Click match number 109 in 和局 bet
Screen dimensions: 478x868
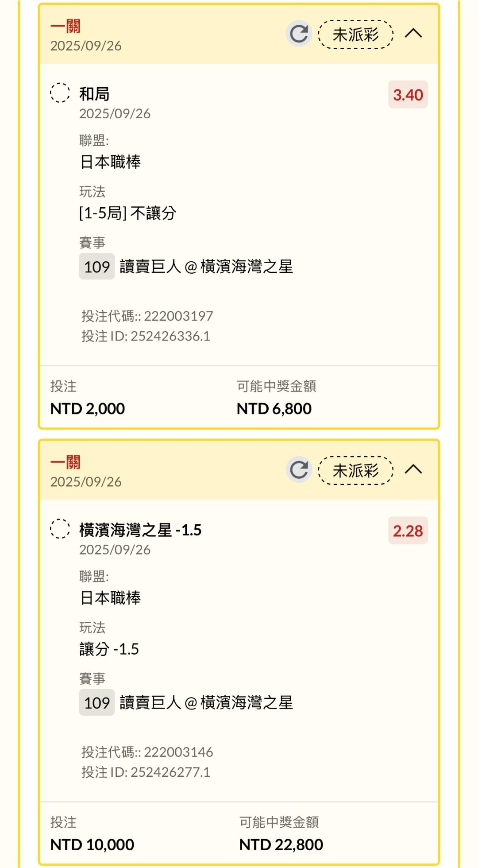click(96, 267)
